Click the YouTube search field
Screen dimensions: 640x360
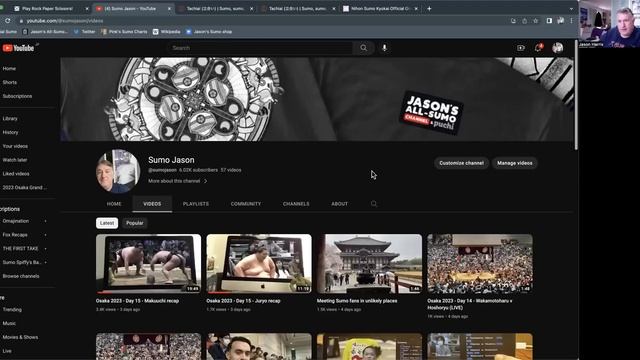pyautogui.click(x=260, y=48)
